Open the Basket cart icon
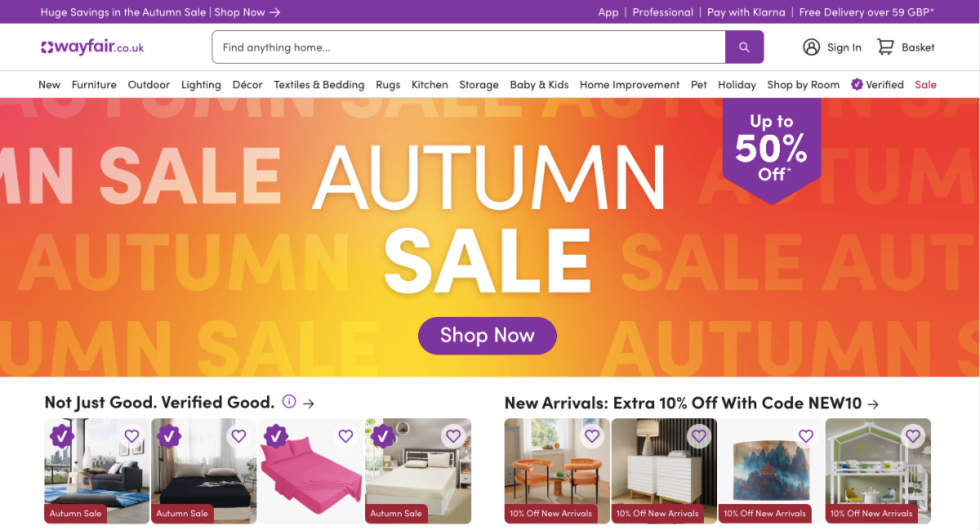980x531 pixels. point(885,47)
